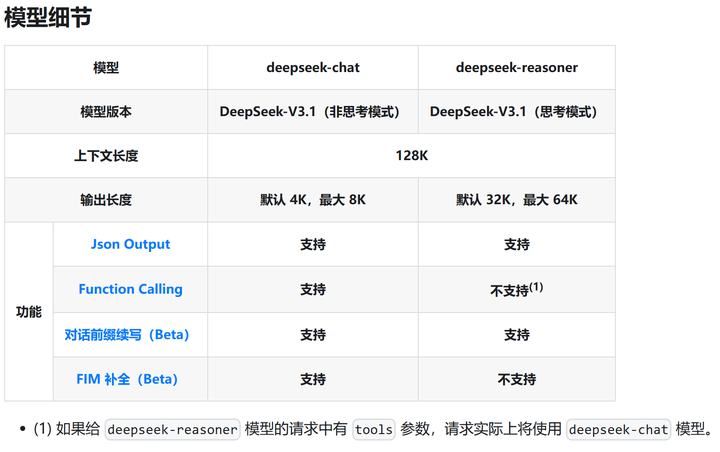Click 不支持 in the FIM 补全 row
Screen dimensions: 720x452
click(x=516, y=379)
